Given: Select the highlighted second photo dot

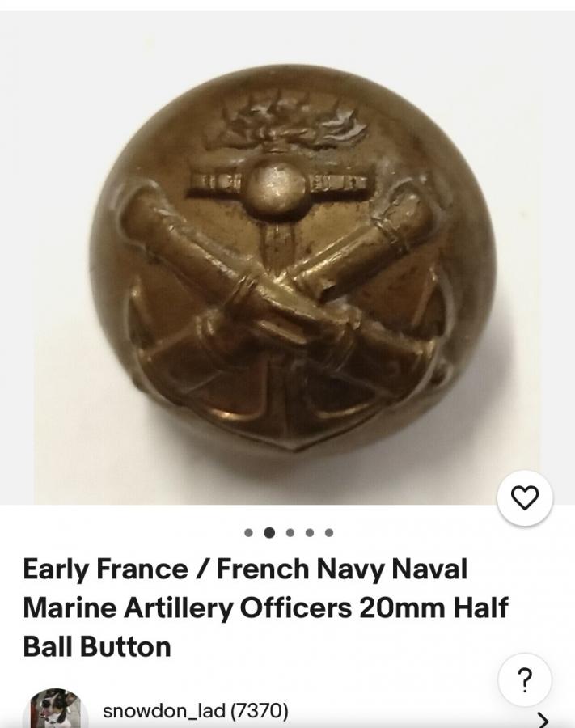Looking at the screenshot, I should click(268, 532).
